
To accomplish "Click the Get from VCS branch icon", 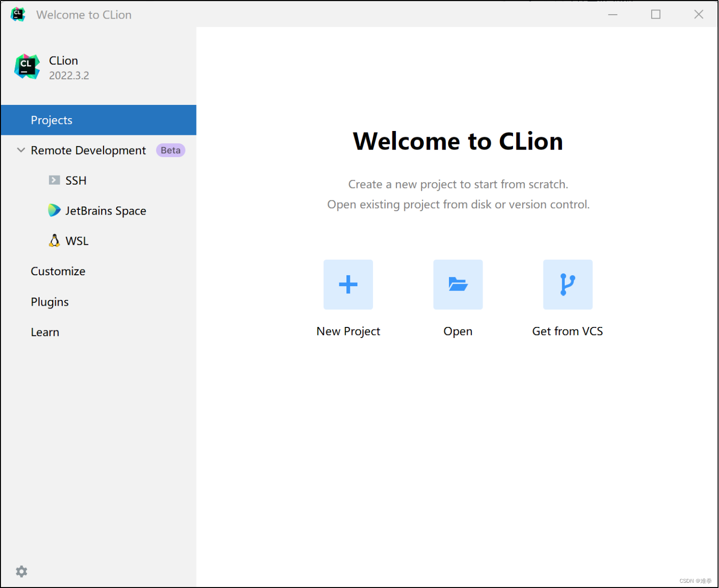I will pos(568,284).
